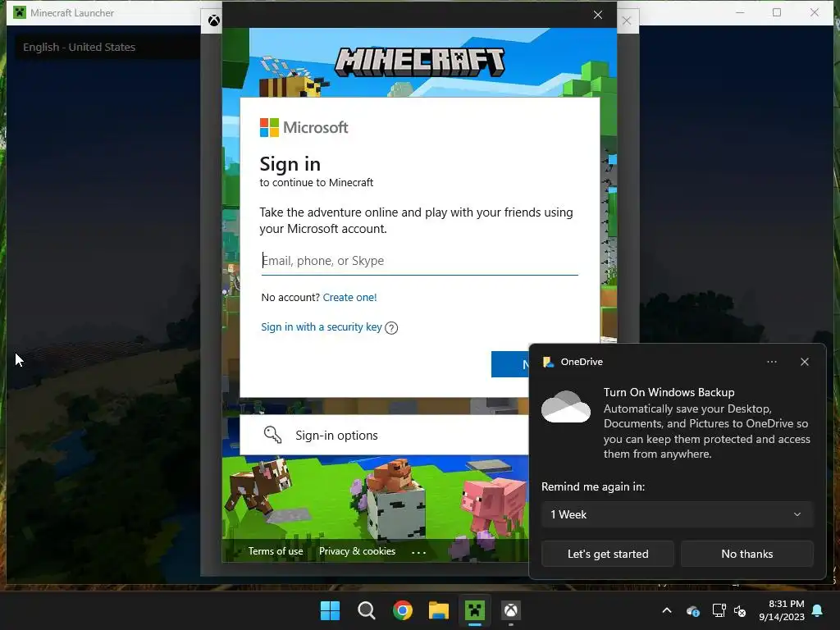The image size is (840, 630).
Task: Click the Xbox logo in the sign-in dialog
Action: point(214,21)
